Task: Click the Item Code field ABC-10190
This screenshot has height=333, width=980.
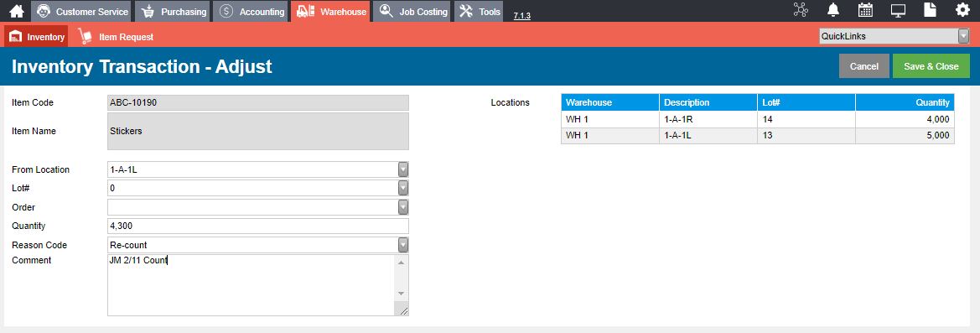Action: coord(258,102)
